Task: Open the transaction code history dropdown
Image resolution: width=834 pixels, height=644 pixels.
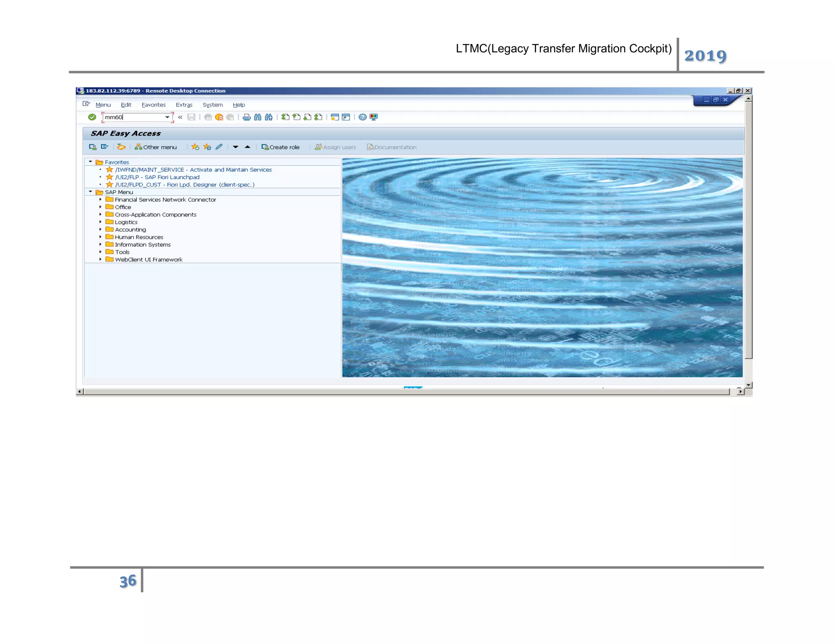Action: pos(167,117)
